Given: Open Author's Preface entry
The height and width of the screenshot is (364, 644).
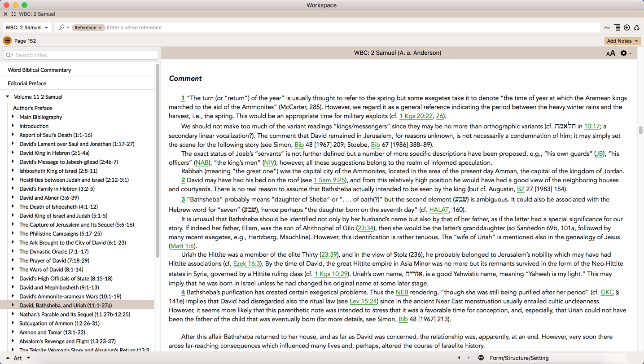Looking at the screenshot, I should [x=32, y=108].
